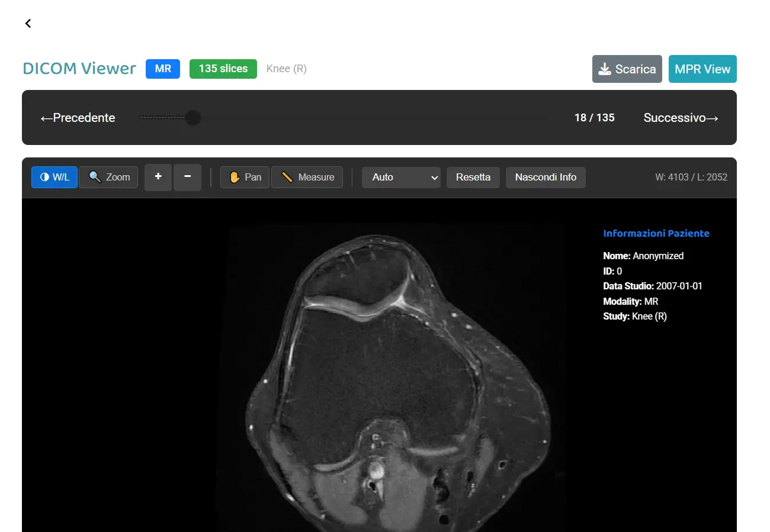Click the zoom in plus icon
770x532 pixels.
158,177
